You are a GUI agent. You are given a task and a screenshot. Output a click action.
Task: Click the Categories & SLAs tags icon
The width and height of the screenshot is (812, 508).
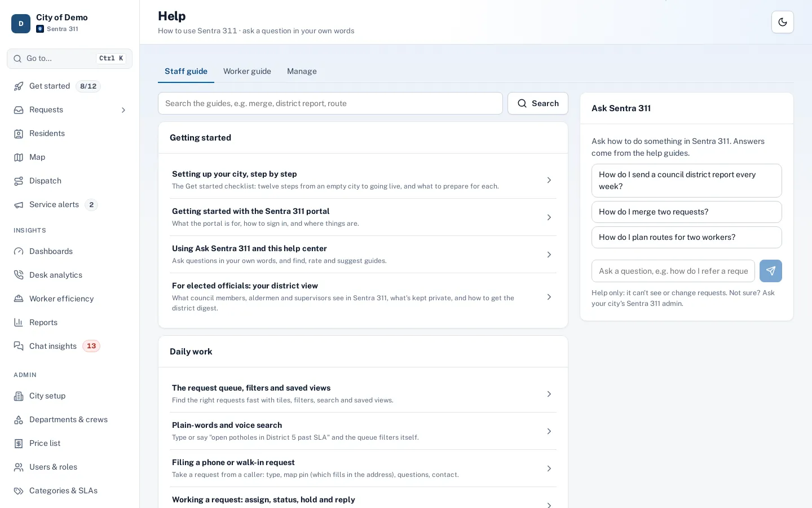(x=19, y=491)
